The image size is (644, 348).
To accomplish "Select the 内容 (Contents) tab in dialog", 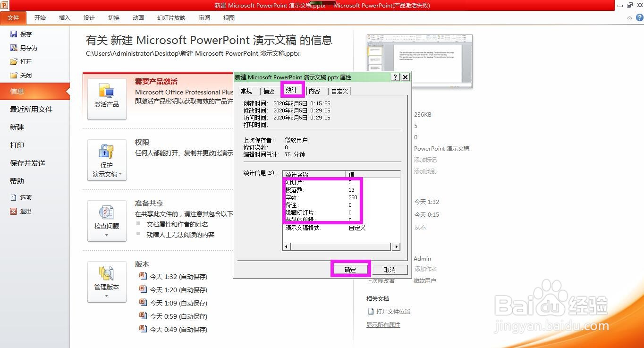I will pos(314,91).
